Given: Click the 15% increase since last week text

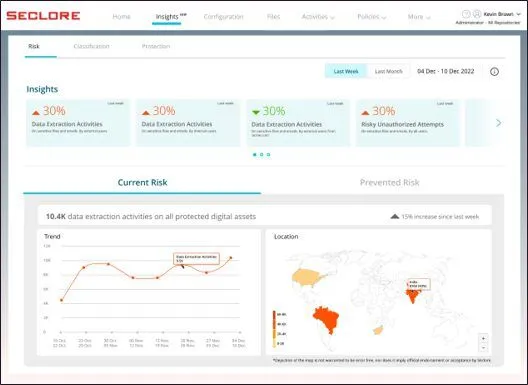Looking at the screenshot, I should [x=440, y=217].
